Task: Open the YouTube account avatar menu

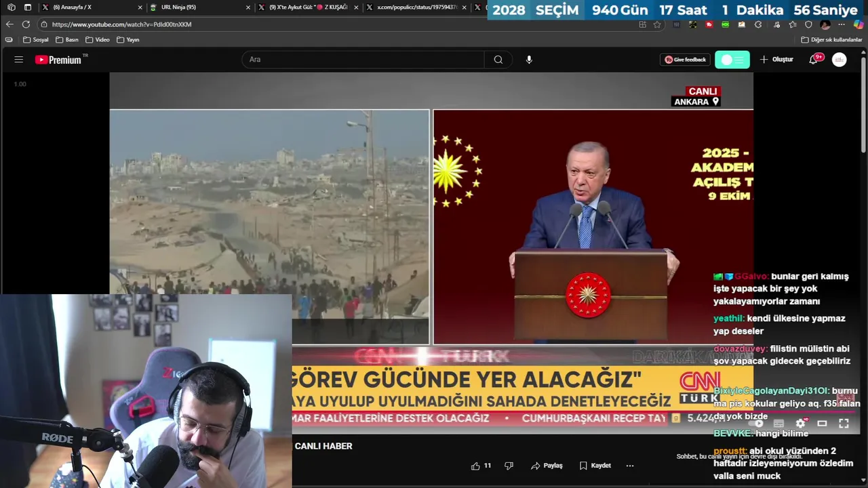Action: (x=840, y=60)
